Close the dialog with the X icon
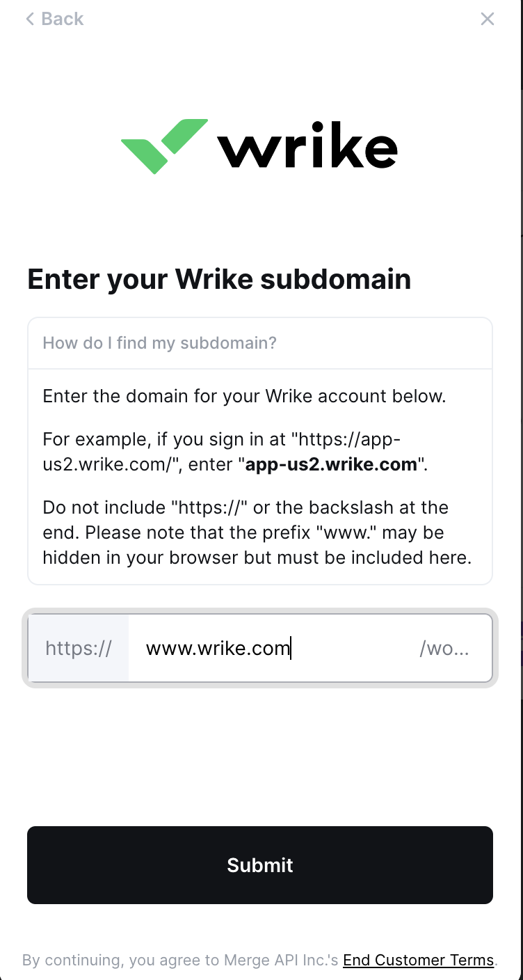 [488, 19]
